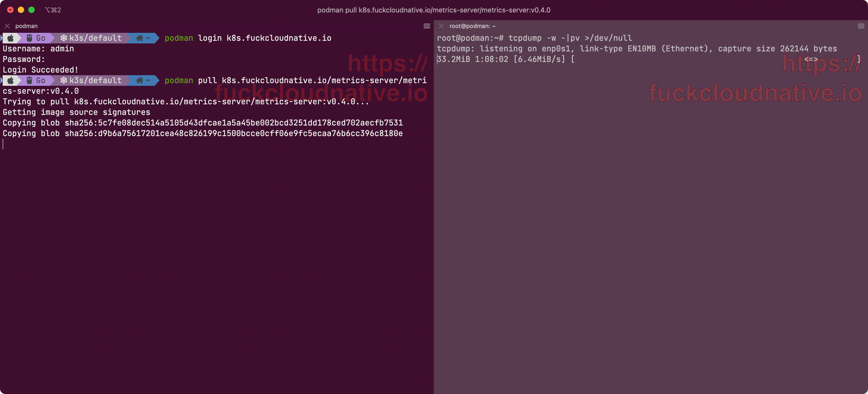This screenshot has height=394, width=868.
Task: Click the 'Password:' line
Action: click(x=24, y=59)
